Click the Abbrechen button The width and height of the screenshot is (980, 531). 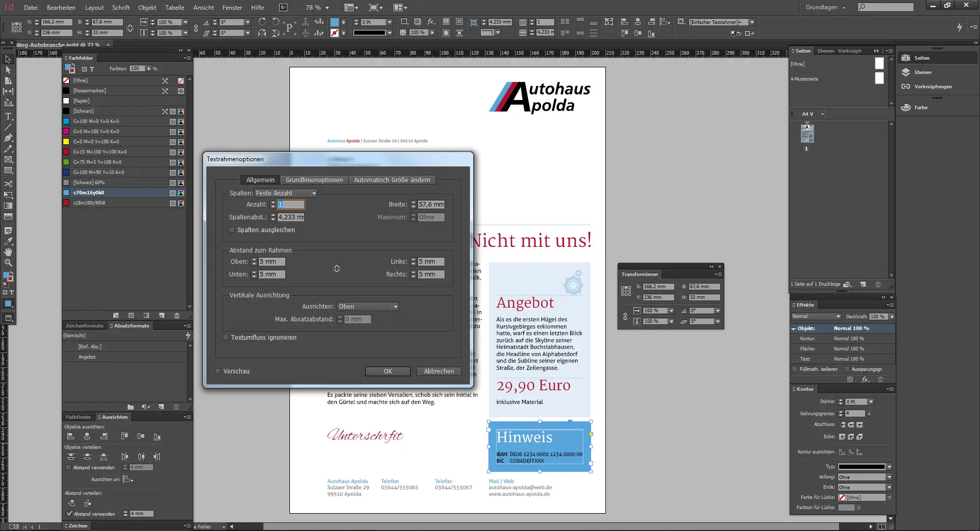pyautogui.click(x=438, y=371)
